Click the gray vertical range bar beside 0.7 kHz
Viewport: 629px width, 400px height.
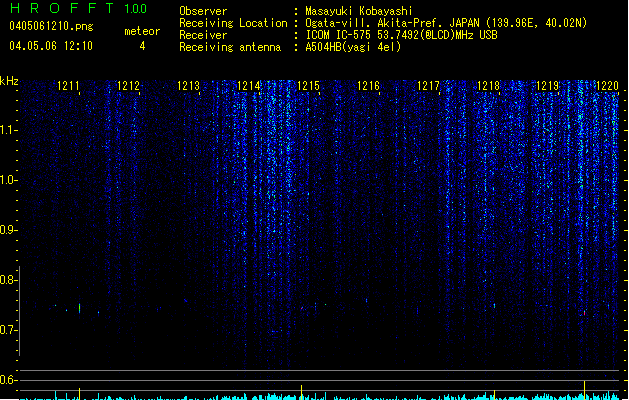tap(19, 311)
